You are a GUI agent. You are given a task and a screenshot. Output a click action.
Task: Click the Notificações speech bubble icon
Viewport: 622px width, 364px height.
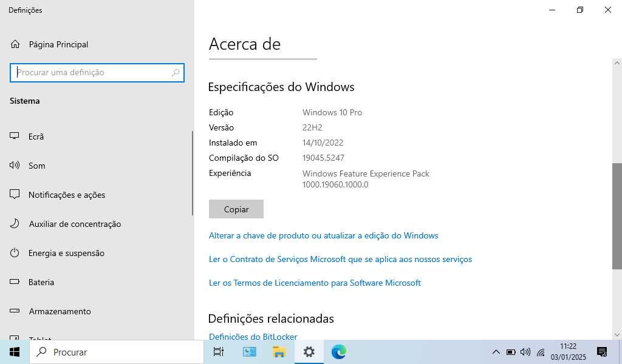coord(15,195)
